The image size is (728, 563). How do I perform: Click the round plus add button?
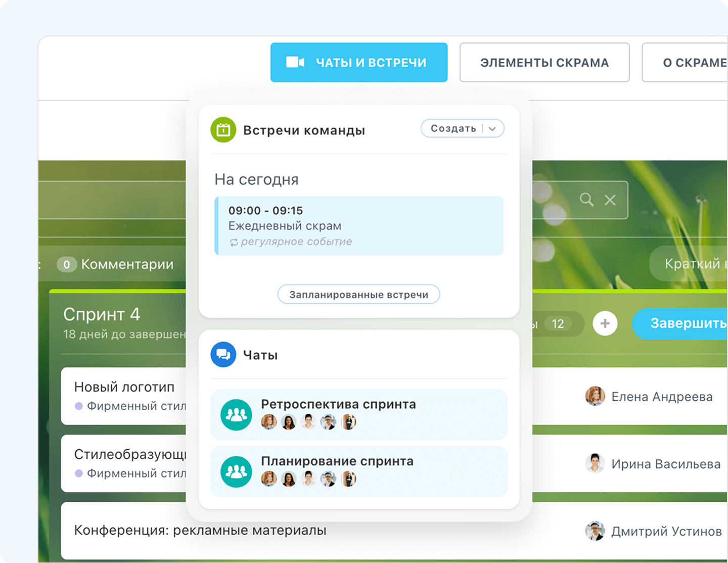pyautogui.click(x=605, y=324)
